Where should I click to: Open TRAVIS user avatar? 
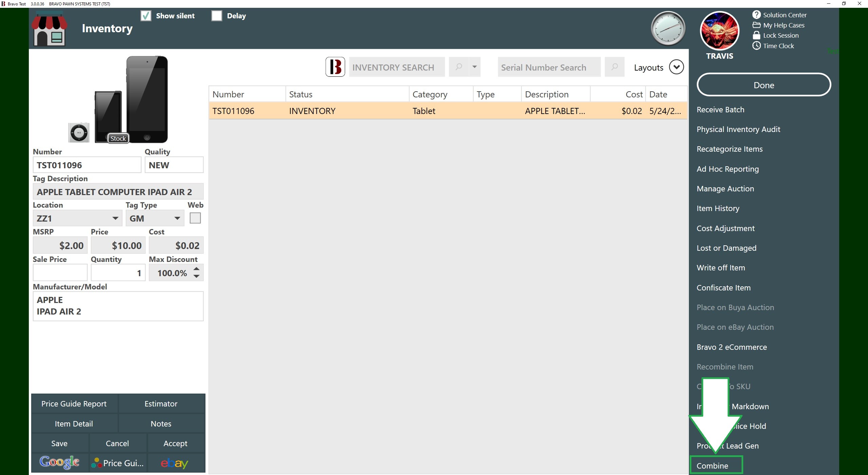(x=719, y=31)
